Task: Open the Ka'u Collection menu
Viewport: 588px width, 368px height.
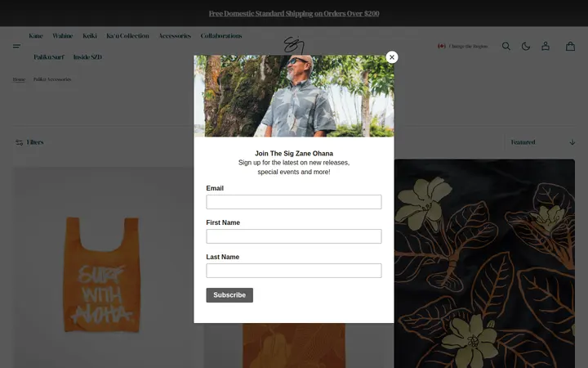Action: coord(127,36)
